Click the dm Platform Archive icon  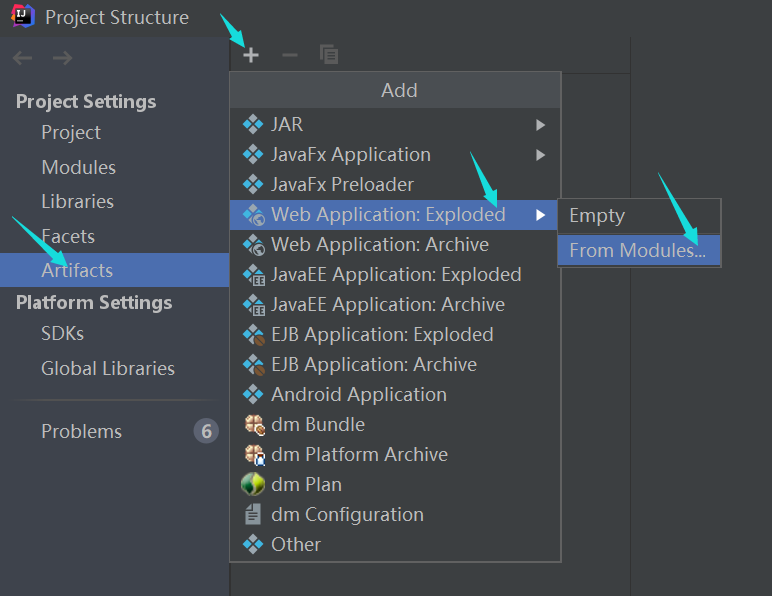(255, 455)
